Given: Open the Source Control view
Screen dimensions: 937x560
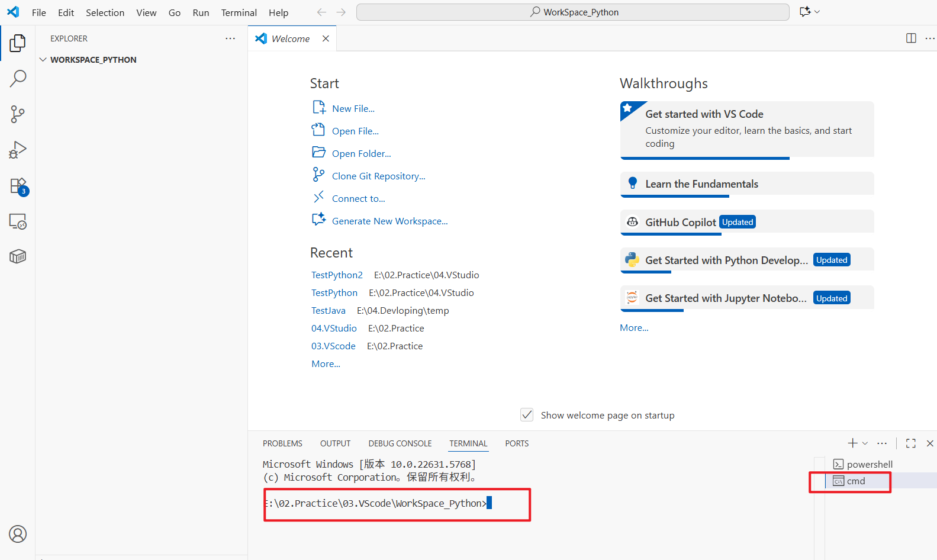Looking at the screenshot, I should point(18,114).
